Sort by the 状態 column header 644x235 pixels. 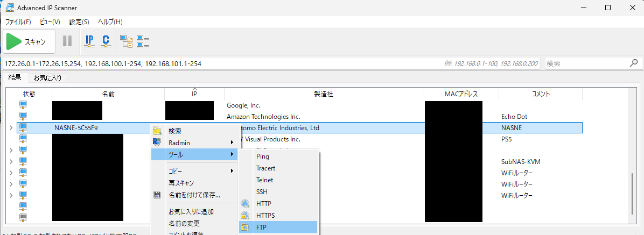(x=29, y=94)
